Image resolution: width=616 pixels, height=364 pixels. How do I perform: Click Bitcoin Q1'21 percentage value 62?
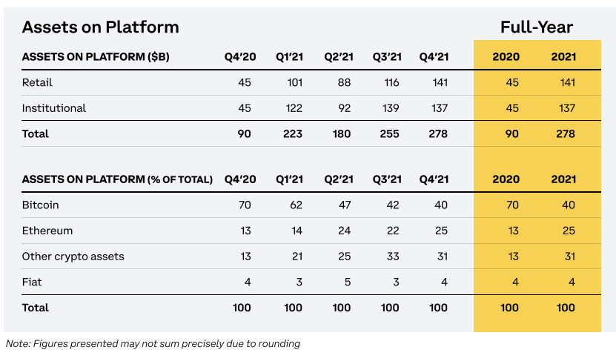(295, 205)
